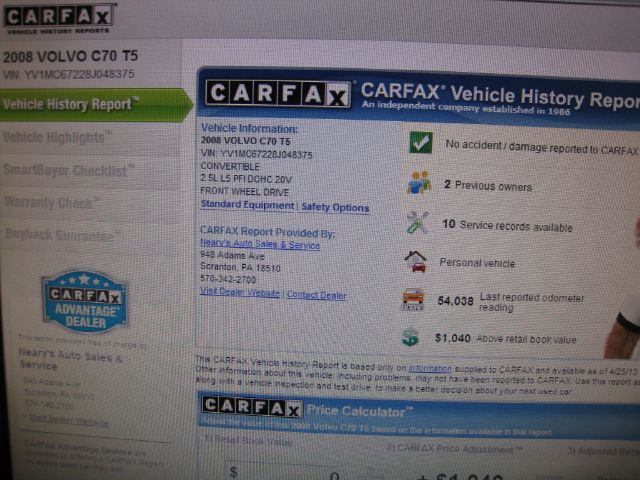This screenshot has width=640, height=480.
Task: Open the Standard Equipment link
Action: click(247, 206)
